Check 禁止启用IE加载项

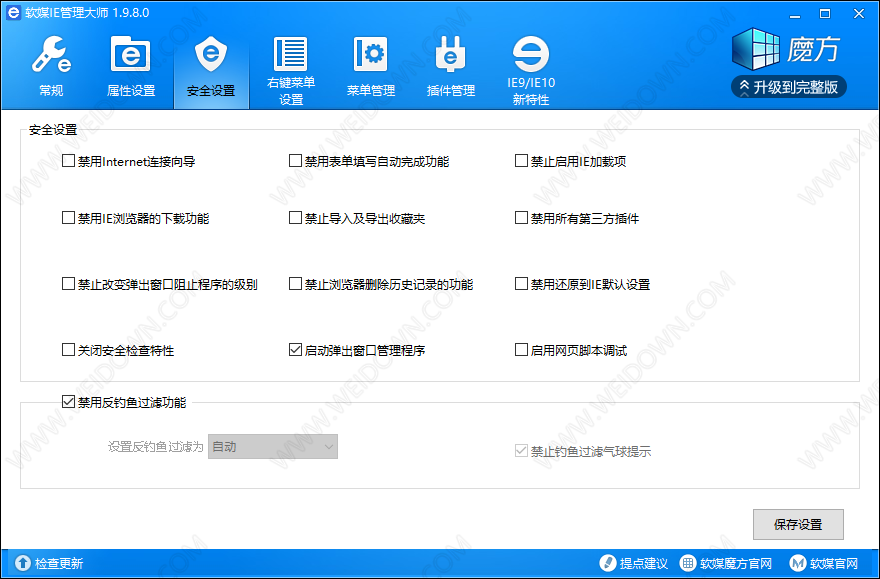521,161
